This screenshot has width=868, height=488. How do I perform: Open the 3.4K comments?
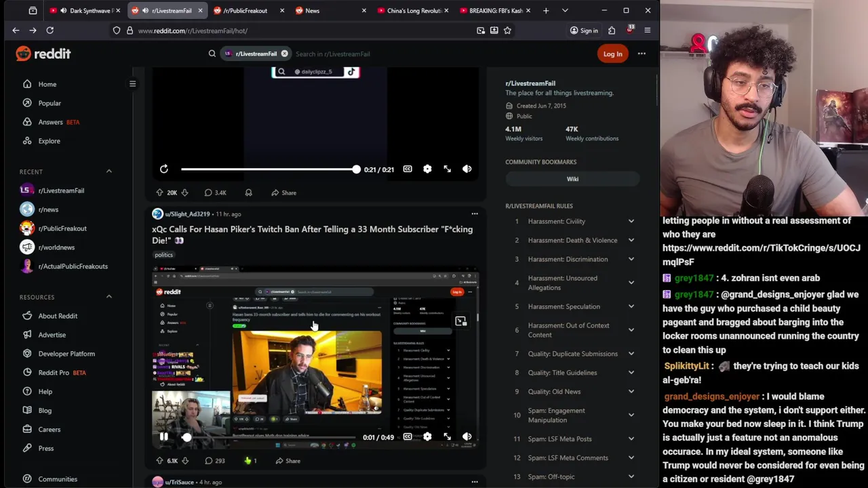point(215,192)
